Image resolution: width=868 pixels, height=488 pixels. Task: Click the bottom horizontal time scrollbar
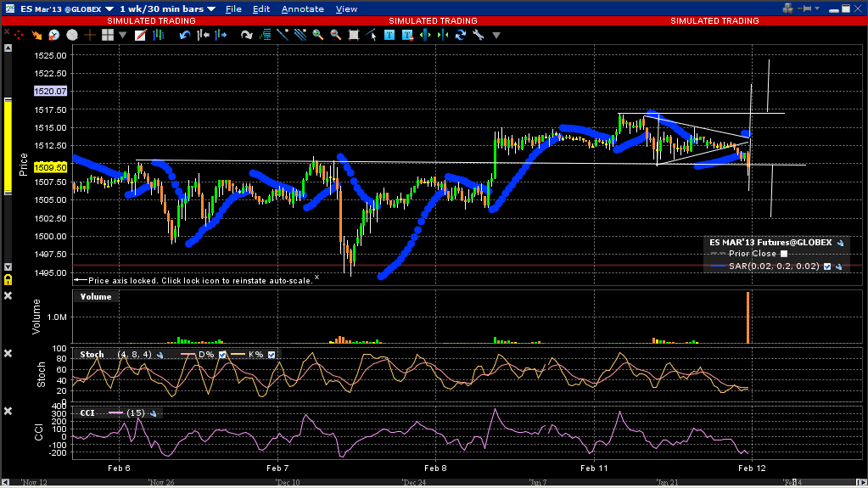point(434,483)
